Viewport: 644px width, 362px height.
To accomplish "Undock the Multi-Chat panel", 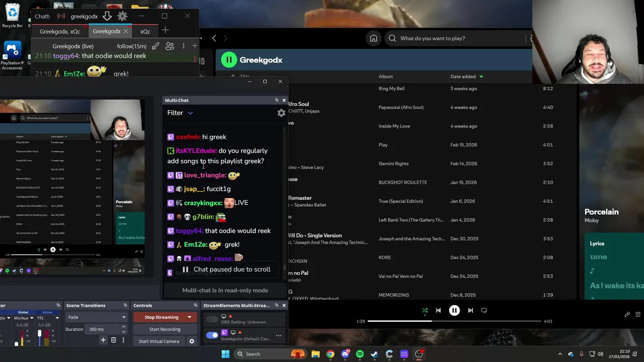I will (x=276, y=100).
